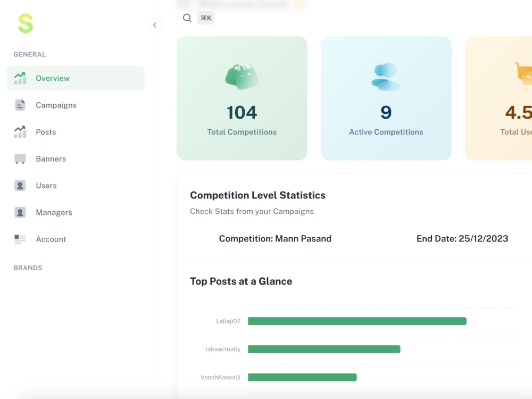
Task: Click the Users avatar icon
Action: coord(20,186)
